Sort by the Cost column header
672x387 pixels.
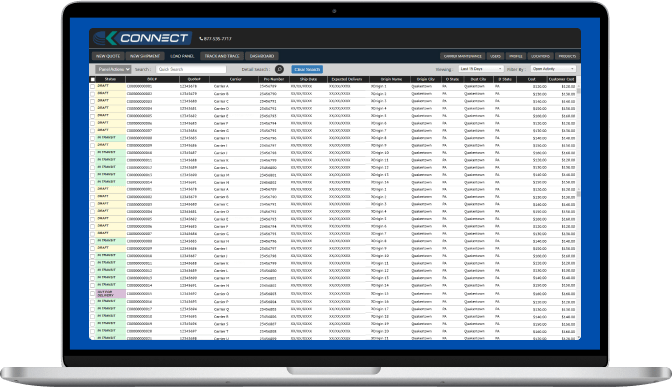tap(531, 79)
